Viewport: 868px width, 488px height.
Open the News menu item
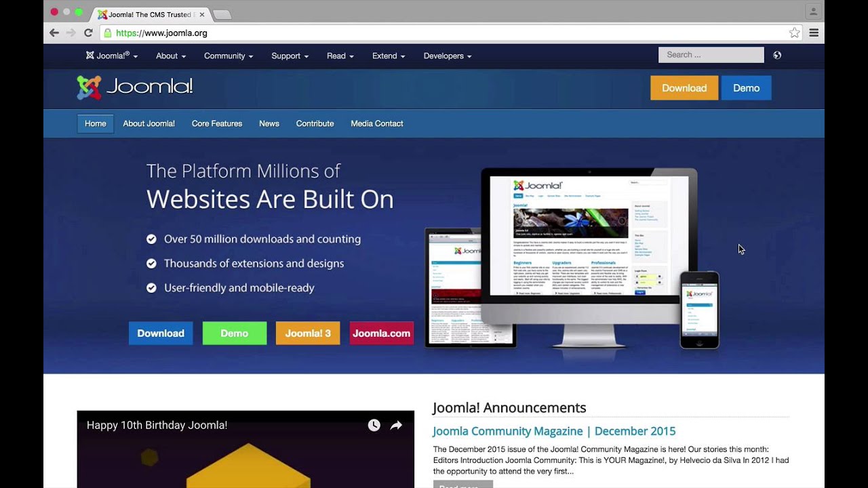pyautogui.click(x=269, y=123)
